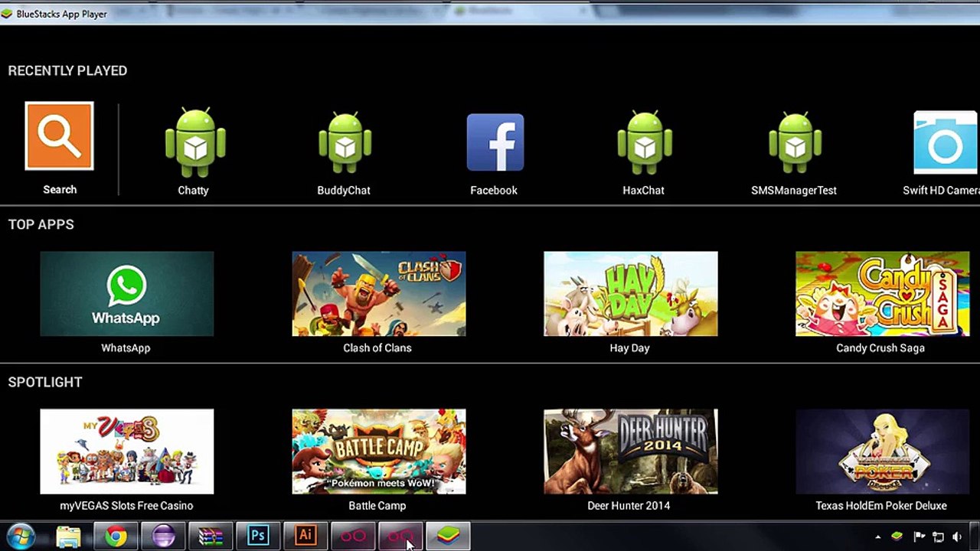
Task: Open the volume control in the tray
Action: click(x=957, y=537)
